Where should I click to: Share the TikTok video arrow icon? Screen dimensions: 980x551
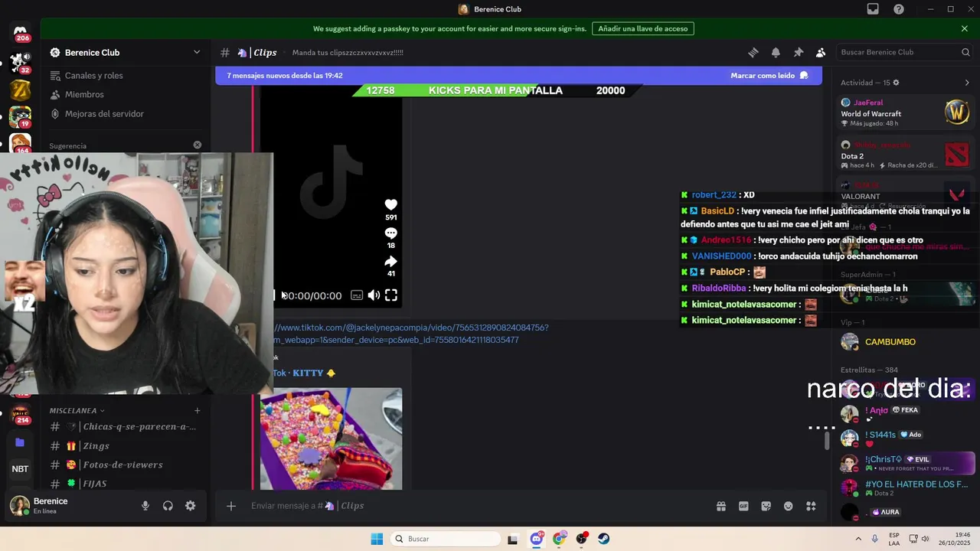pyautogui.click(x=390, y=262)
